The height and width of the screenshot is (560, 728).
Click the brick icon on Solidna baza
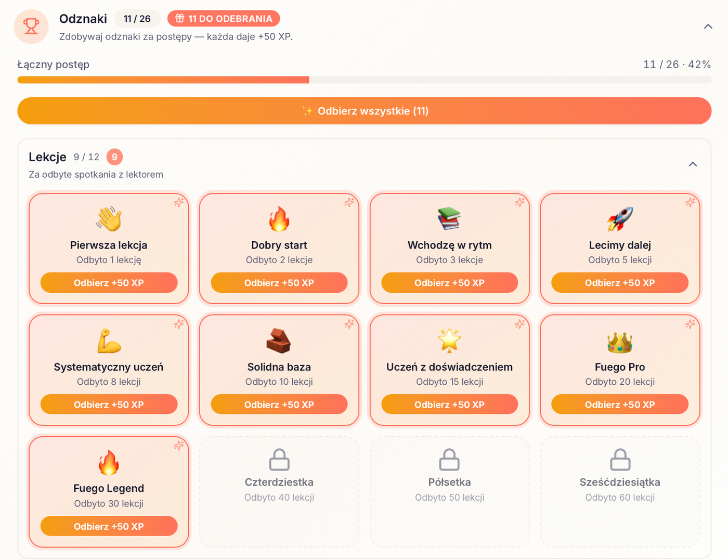pyautogui.click(x=279, y=341)
